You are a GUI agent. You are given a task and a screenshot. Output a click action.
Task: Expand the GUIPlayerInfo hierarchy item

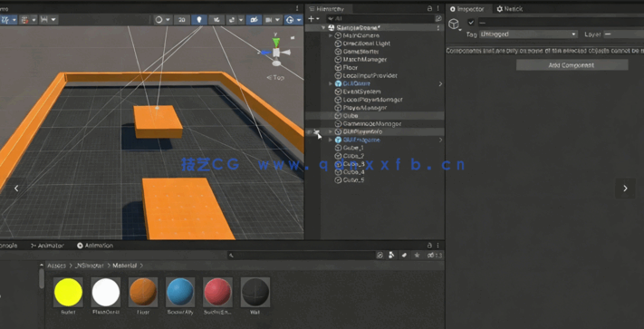(x=331, y=131)
